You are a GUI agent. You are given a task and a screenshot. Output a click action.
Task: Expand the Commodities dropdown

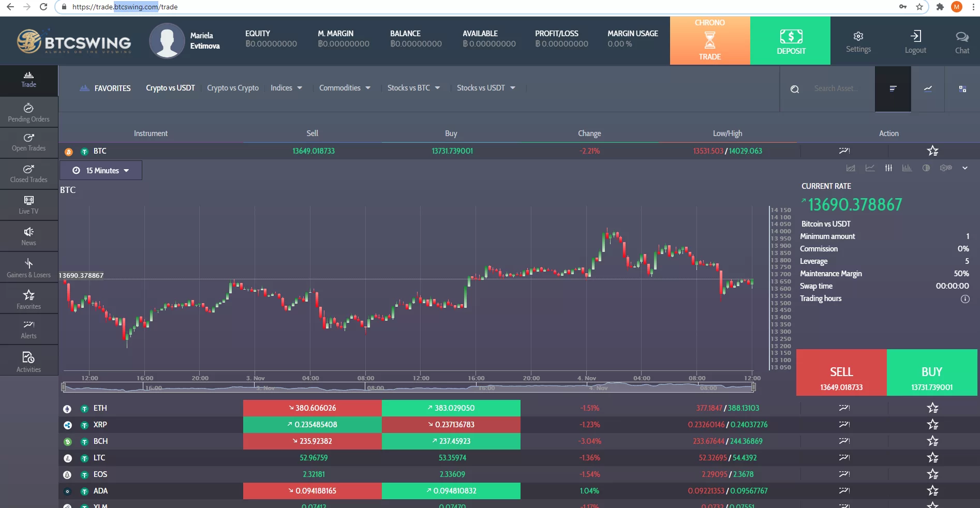tap(345, 88)
